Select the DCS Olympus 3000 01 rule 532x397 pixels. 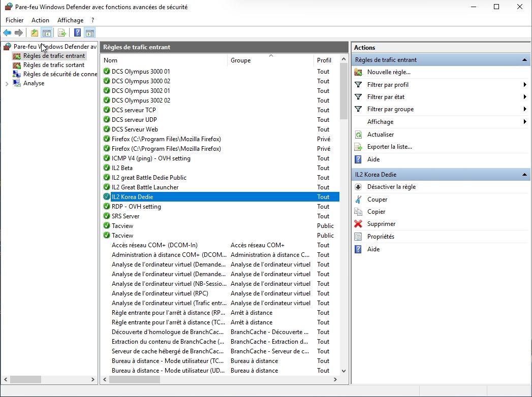point(220,72)
